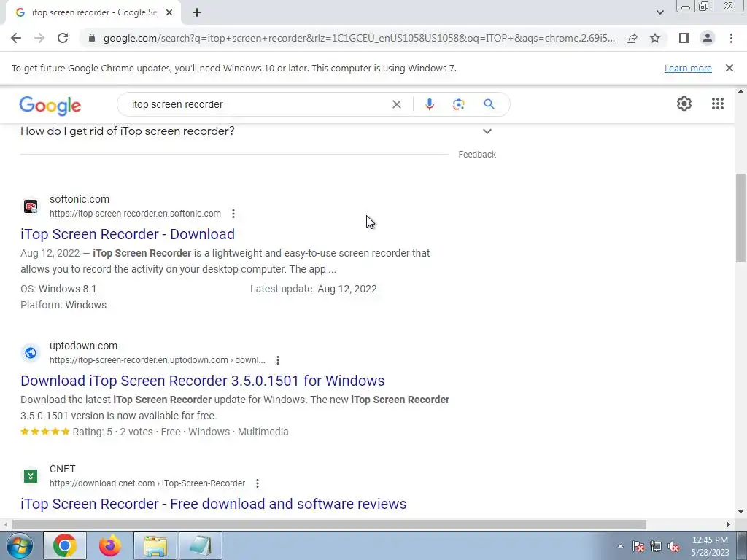This screenshot has width=747, height=560.
Task: Open a new tab
Action: (x=197, y=12)
